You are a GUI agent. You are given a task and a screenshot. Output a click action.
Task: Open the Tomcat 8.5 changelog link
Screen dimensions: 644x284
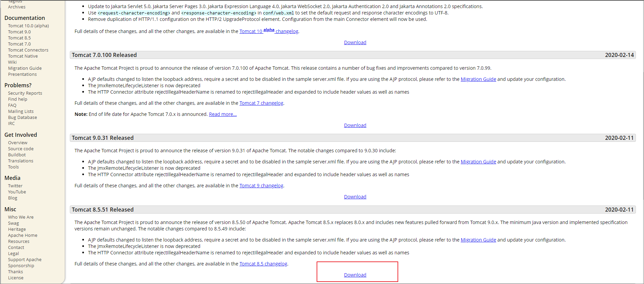coord(263,264)
